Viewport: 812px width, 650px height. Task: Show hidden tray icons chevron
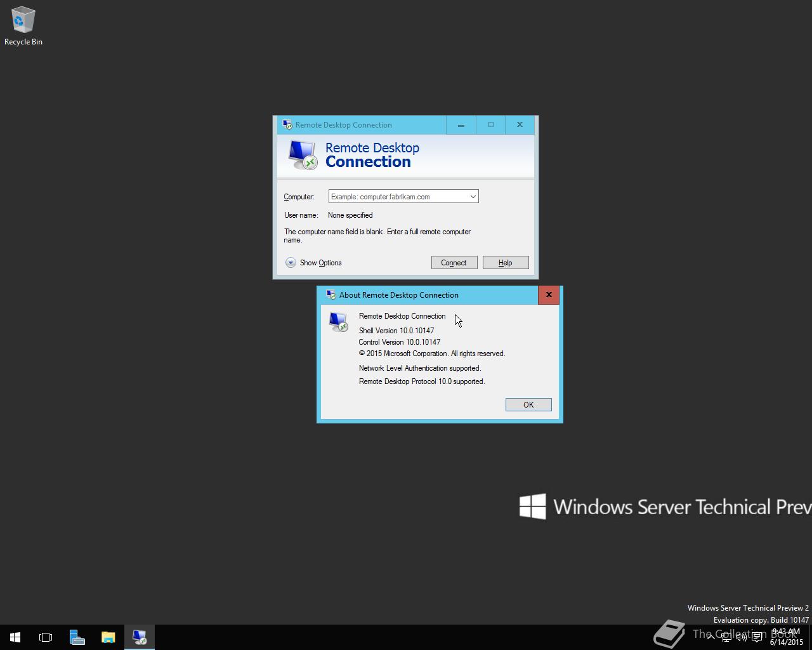coord(710,637)
